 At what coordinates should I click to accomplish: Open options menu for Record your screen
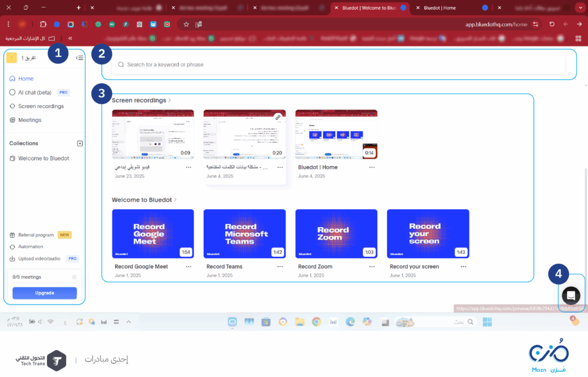point(463,267)
